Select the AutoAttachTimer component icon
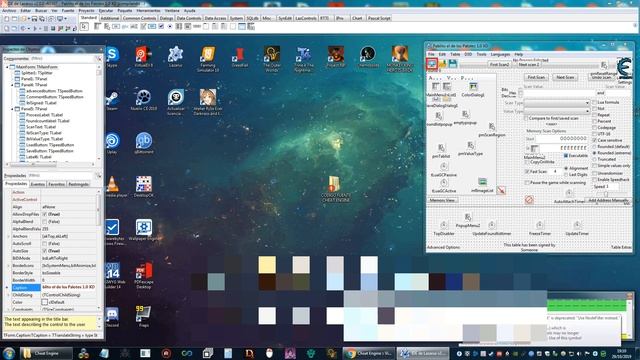 coord(569,193)
